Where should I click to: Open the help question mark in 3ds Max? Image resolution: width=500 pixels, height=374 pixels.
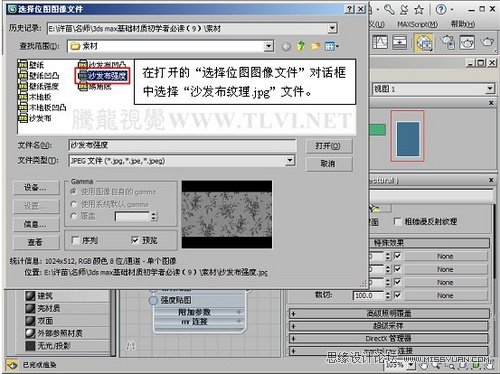441,9
